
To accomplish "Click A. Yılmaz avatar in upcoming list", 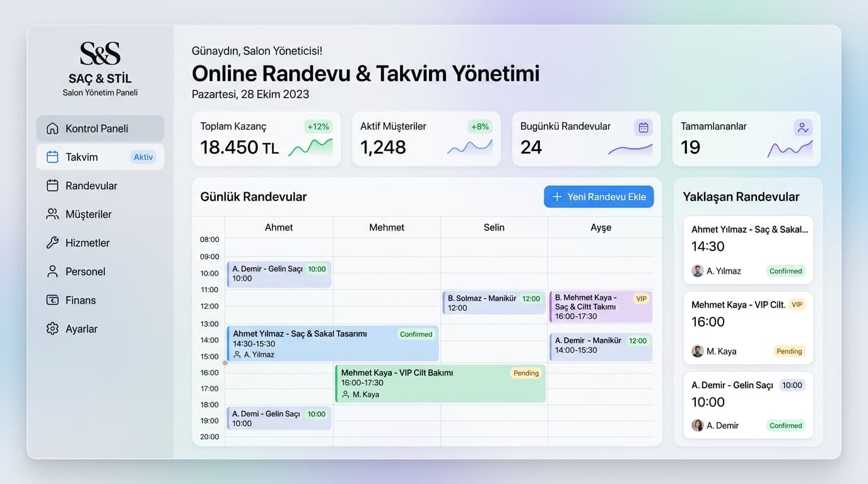I will 697,271.
